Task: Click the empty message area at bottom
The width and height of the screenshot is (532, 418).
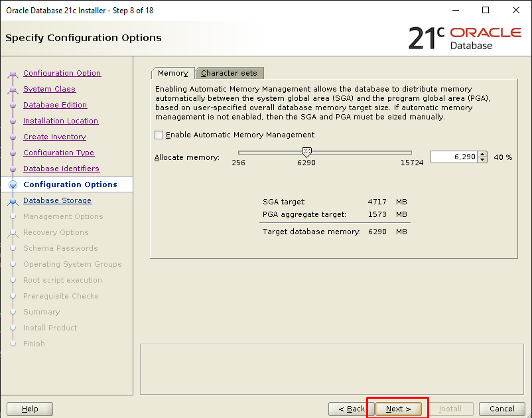Action: click(332, 369)
